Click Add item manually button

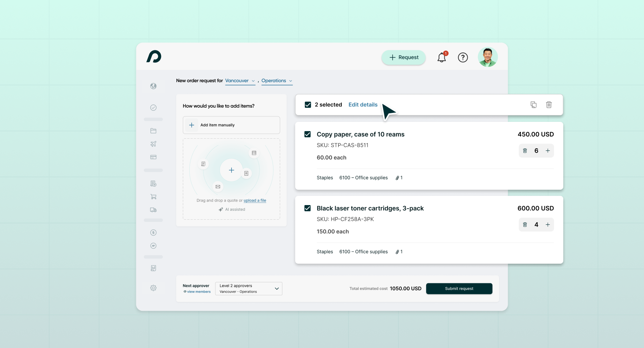[231, 125]
